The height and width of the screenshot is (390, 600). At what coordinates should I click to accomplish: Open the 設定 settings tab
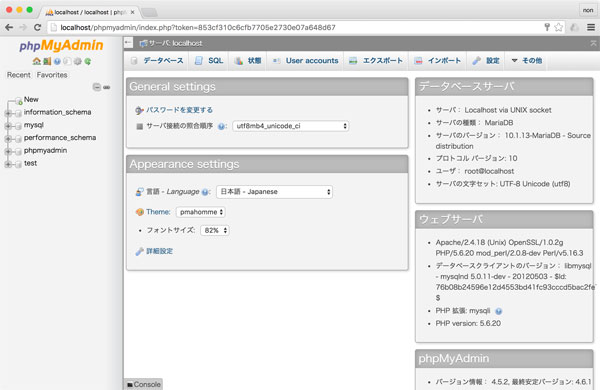pos(486,60)
